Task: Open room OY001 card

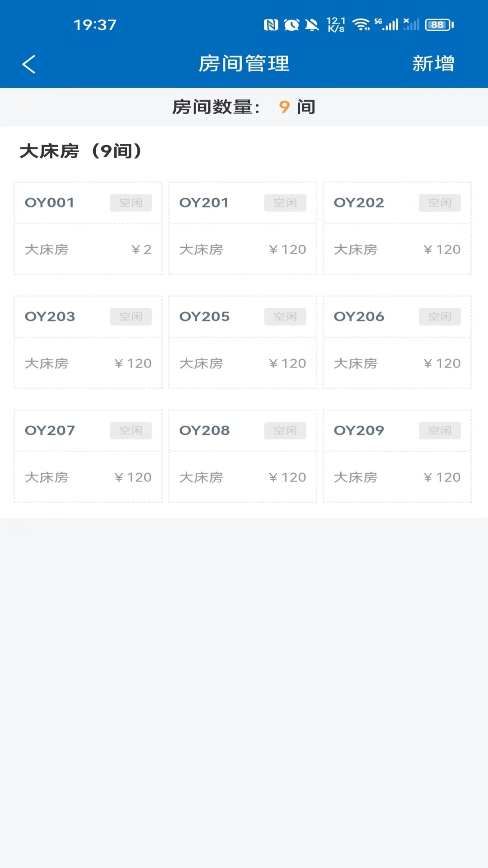Action: pos(88,228)
